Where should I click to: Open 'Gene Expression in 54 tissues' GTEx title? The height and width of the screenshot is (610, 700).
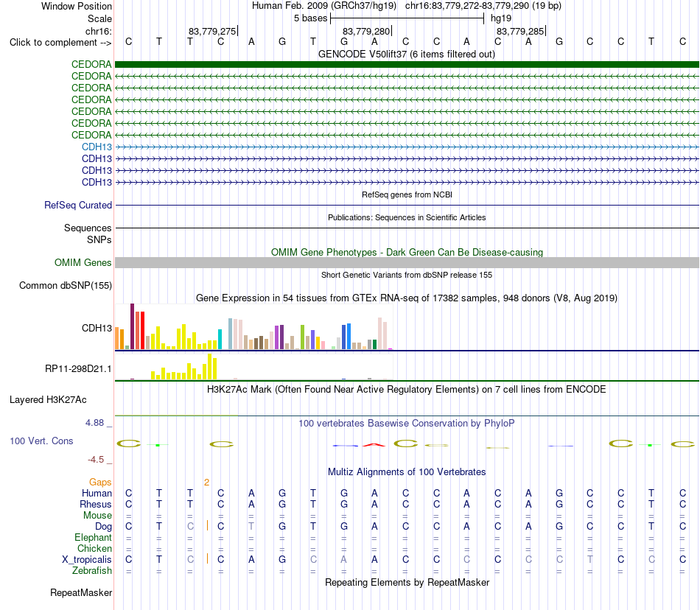tap(407, 298)
